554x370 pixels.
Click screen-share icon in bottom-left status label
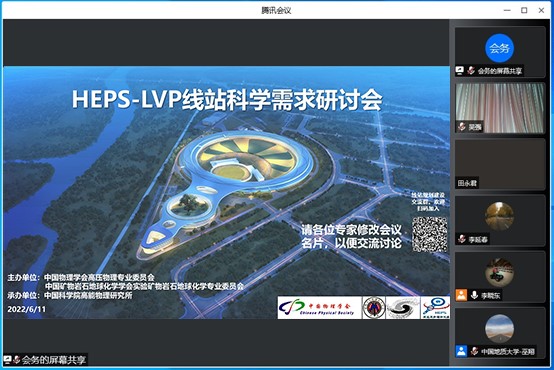pos(7,360)
